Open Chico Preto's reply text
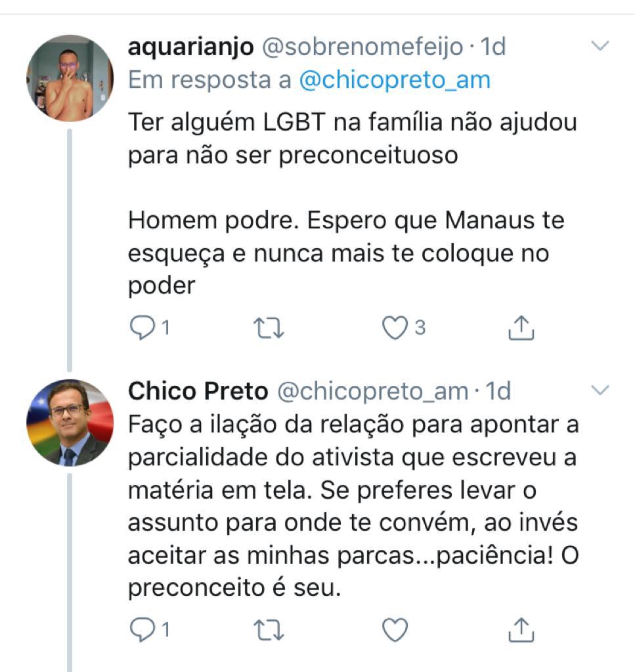Screen dimensions: 635x672 353,506
